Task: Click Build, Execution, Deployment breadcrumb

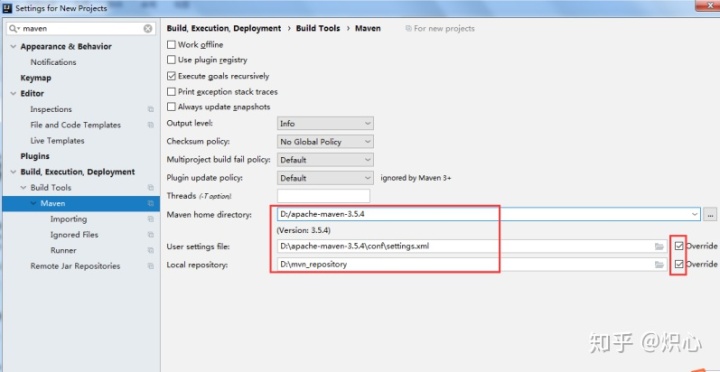Action: tap(224, 28)
